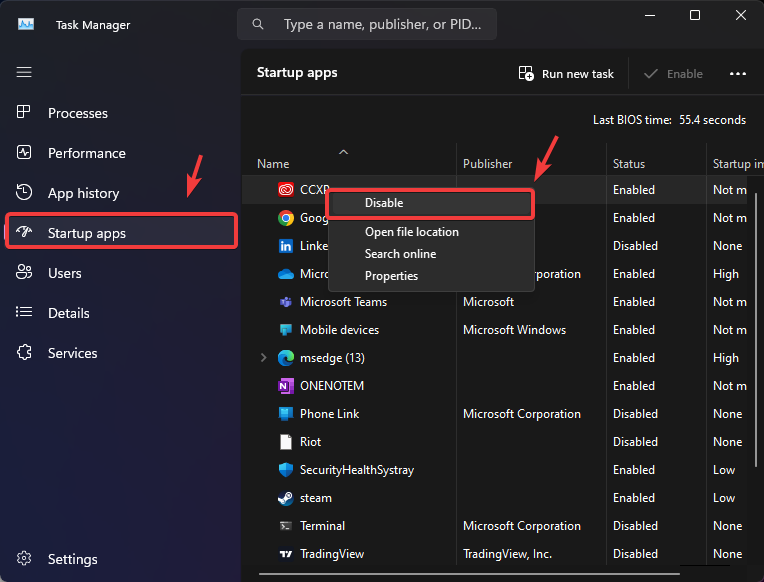764x582 pixels.
Task: Choose Disable from the context menu
Action: (x=384, y=203)
